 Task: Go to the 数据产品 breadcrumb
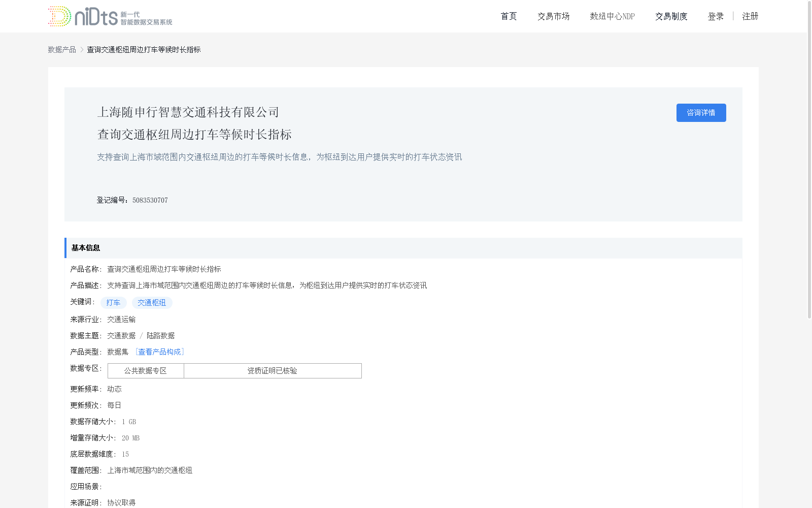62,49
